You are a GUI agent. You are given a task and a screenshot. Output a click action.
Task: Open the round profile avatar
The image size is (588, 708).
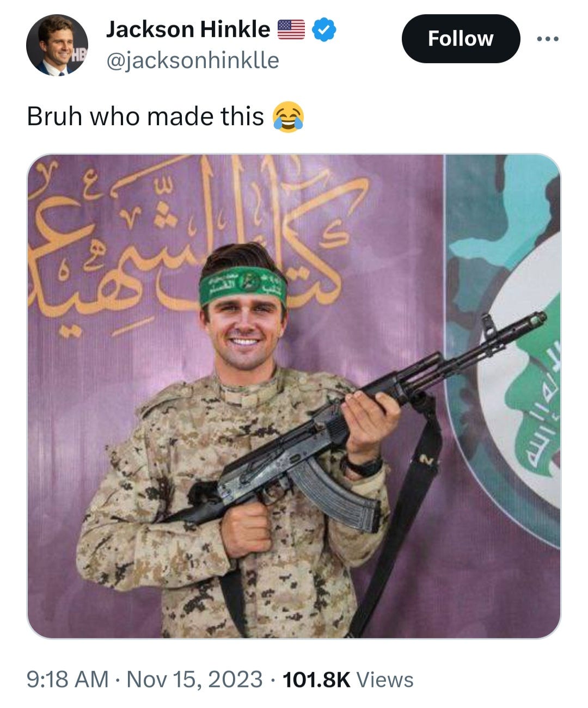[x=57, y=45]
